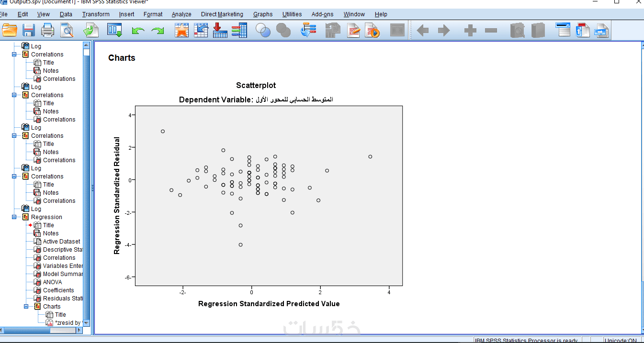Click the Go to Variable icon with red arrow
Image resolution: width=644 pixels, height=343 pixels.
[220, 31]
